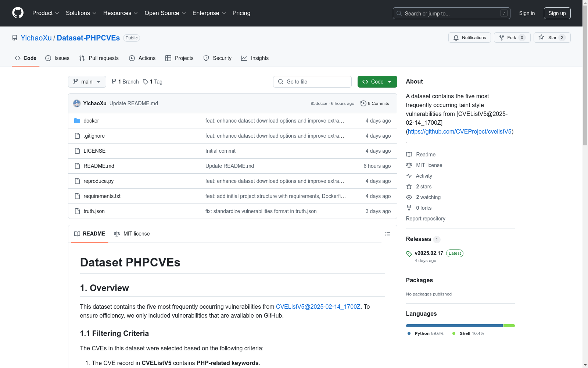Open the Code repository tab
This screenshot has width=588, height=368.
pyautogui.click(x=26, y=58)
